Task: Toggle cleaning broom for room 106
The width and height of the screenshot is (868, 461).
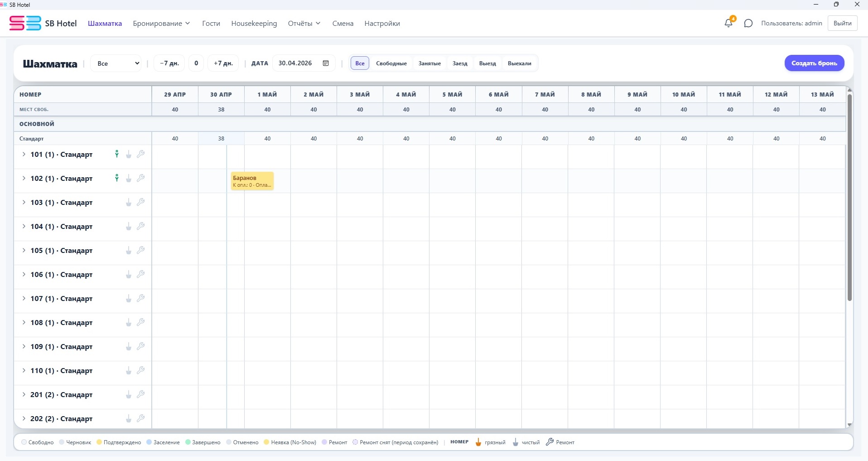Action: (x=129, y=275)
